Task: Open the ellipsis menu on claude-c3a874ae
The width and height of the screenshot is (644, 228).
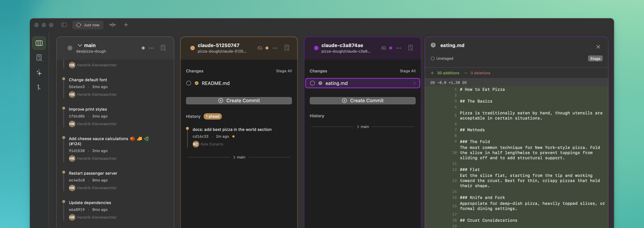Action: (x=399, y=48)
